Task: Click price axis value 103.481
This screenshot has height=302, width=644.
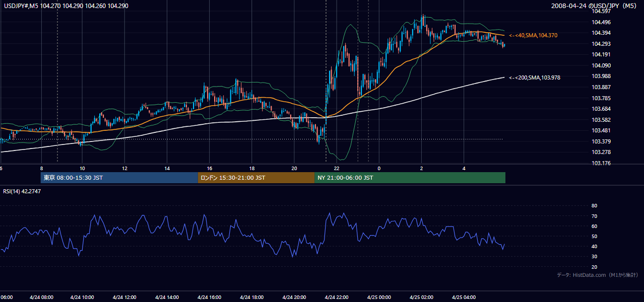Action: click(x=602, y=130)
